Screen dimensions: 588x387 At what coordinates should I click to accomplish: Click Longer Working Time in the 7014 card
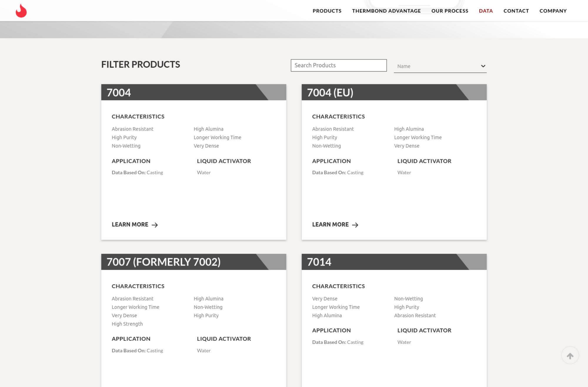point(336,307)
